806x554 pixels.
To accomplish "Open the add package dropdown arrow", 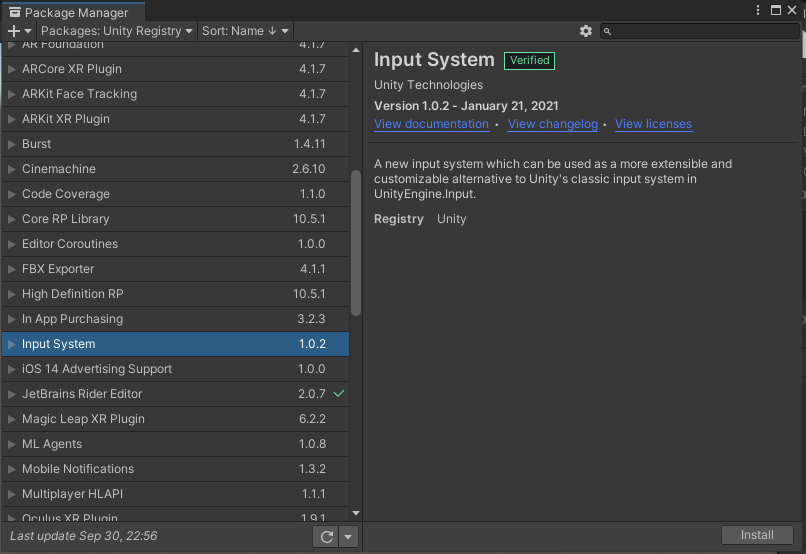I will 28,31.
